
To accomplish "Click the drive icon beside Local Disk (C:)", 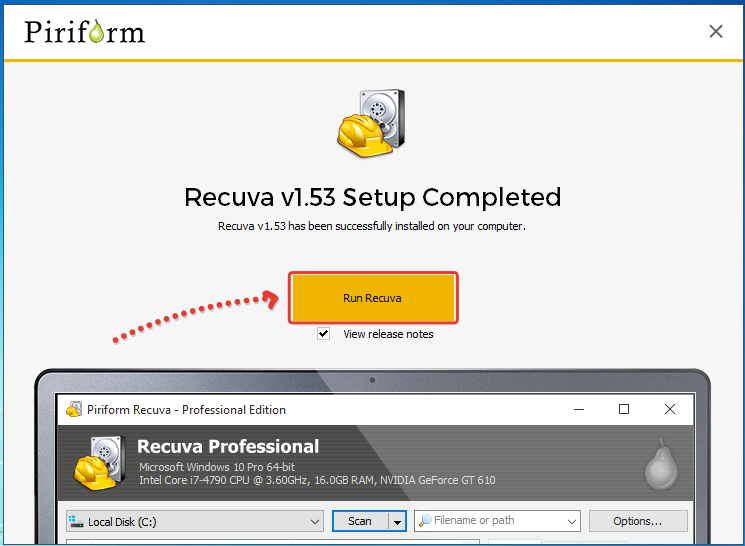I will (x=76, y=521).
